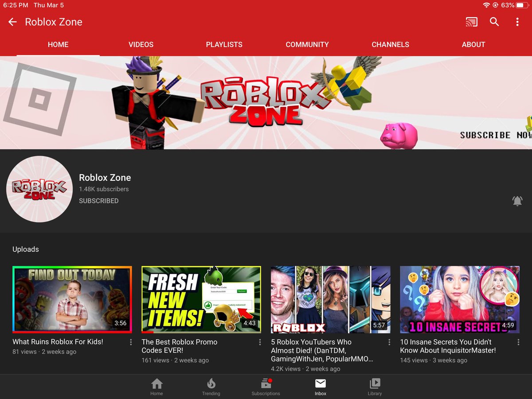This screenshot has height=399, width=532.
Task: Open title 10 Insane Secrets About InquisitorMaster
Action: (448, 346)
